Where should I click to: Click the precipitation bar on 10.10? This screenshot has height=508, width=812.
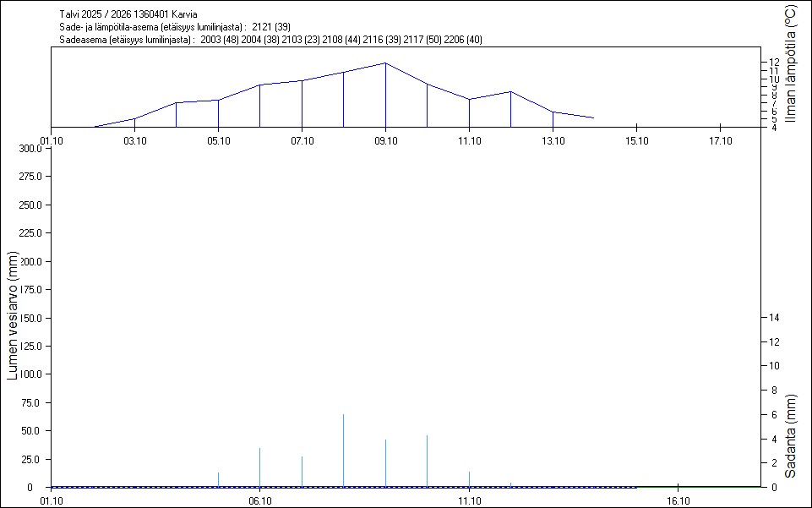coord(427,461)
